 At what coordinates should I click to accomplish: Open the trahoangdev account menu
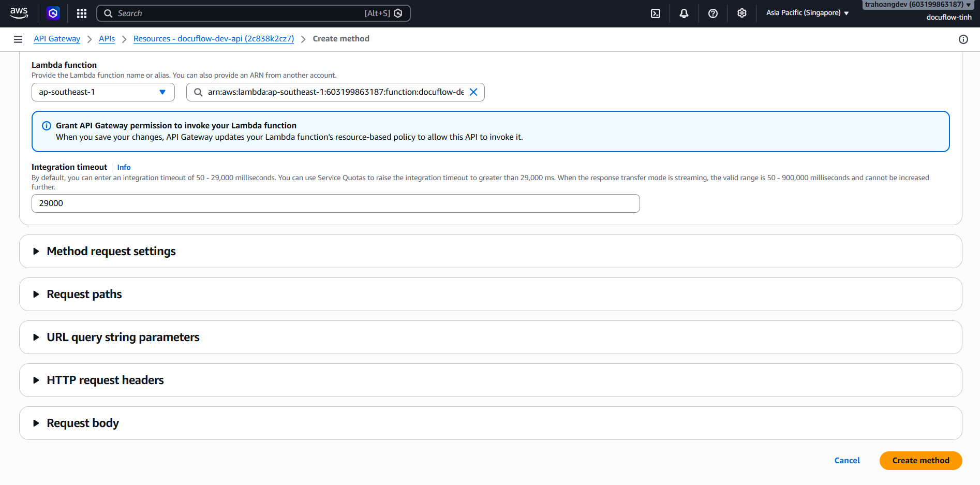click(x=918, y=5)
